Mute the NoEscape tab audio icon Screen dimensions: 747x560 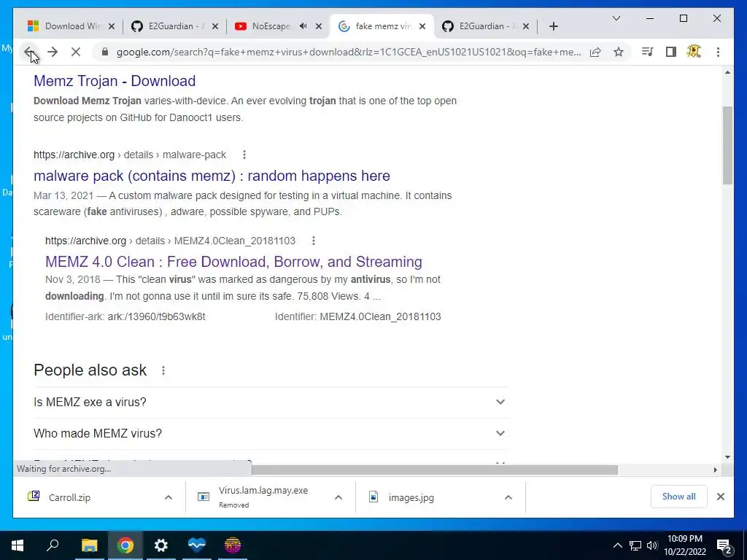point(303,26)
